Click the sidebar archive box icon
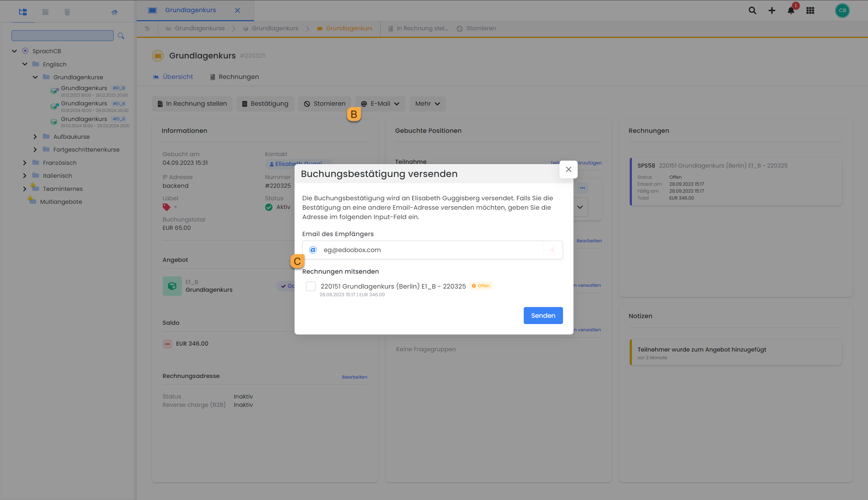This screenshot has width=868, height=500. (x=45, y=12)
